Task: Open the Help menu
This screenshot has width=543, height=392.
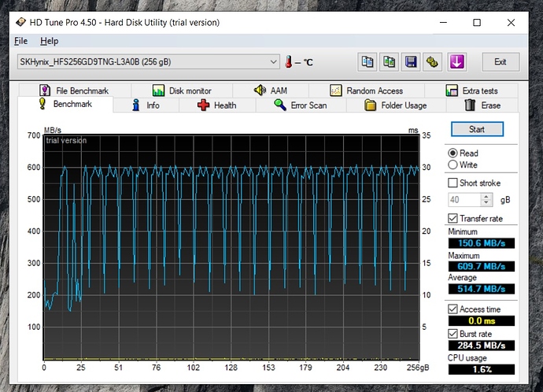Action: pyautogui.click(x=49, y=41)
